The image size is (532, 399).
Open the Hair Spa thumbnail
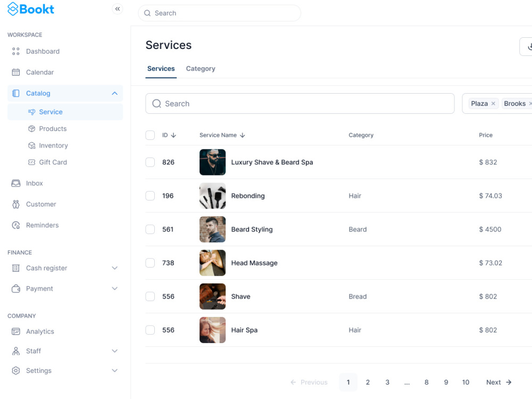212,330
